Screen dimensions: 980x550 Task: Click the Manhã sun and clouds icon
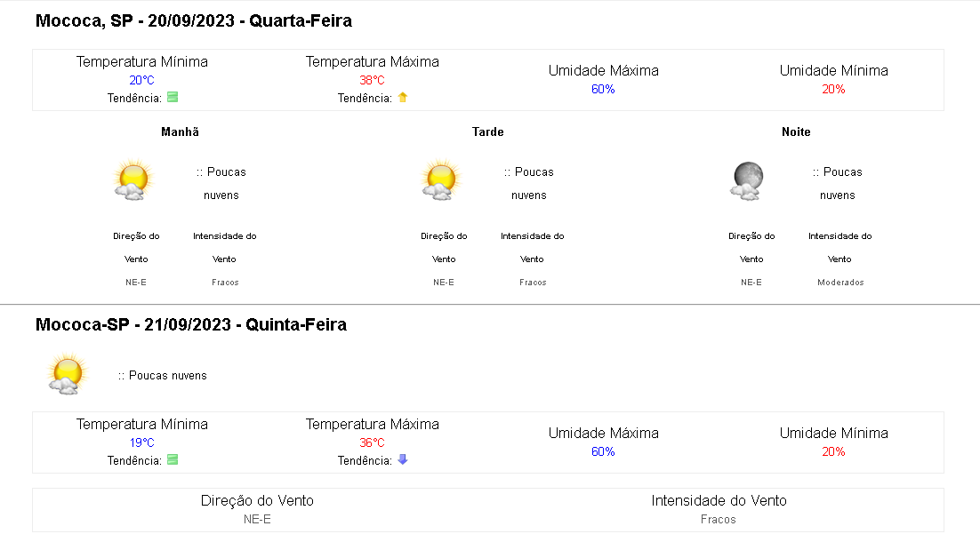[132, 180]
